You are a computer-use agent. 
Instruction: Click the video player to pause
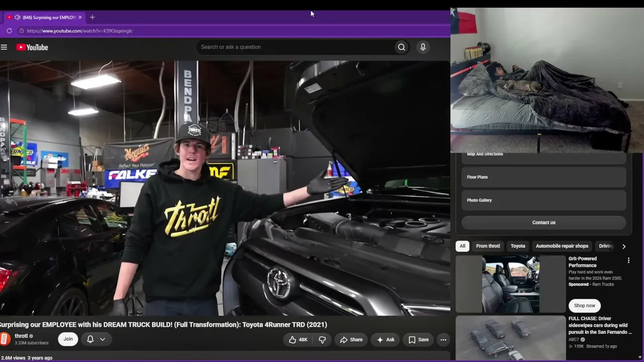click(x=225, y=188)
